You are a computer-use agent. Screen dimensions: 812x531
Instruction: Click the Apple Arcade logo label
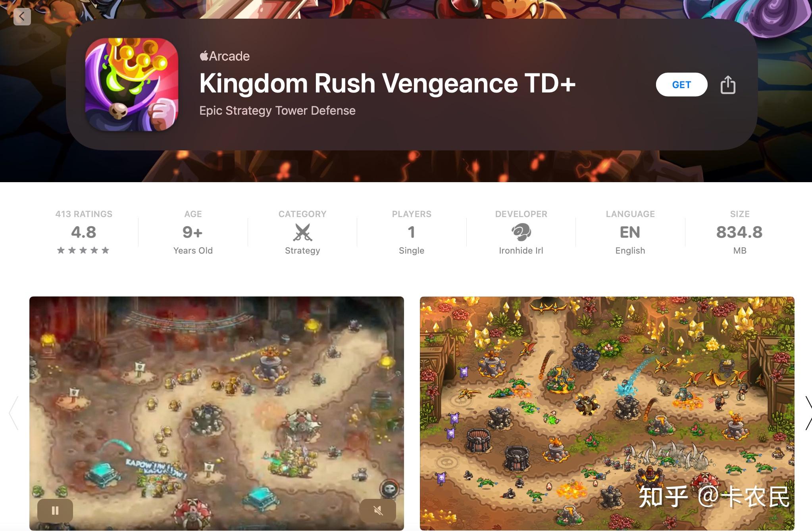point(225,56)
